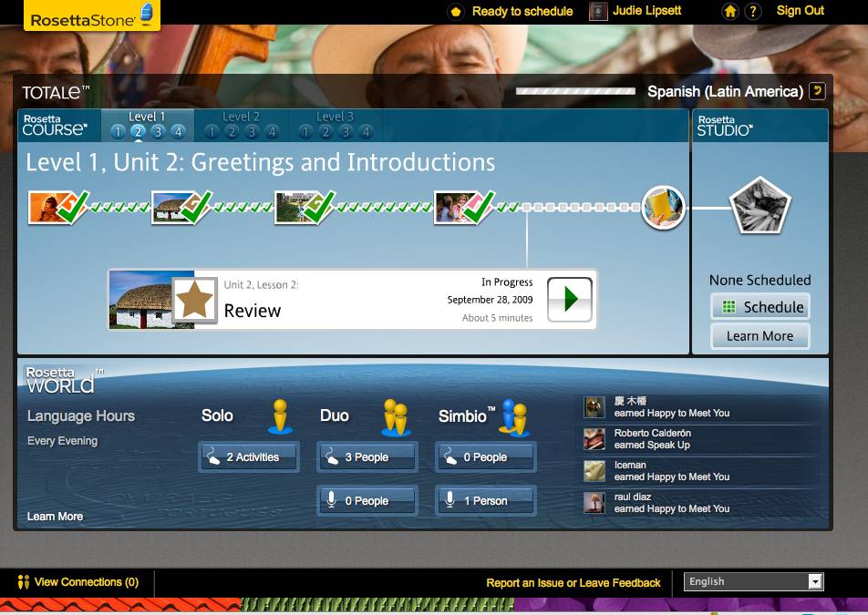Screen dimensions: 868x615
Task: Click Learn More in Rosetta Studio
Action: pyautogui.click(x=760, y=335)
